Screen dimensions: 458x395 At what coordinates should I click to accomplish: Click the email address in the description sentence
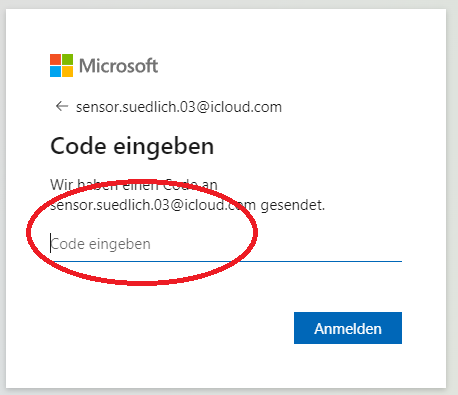153,205
